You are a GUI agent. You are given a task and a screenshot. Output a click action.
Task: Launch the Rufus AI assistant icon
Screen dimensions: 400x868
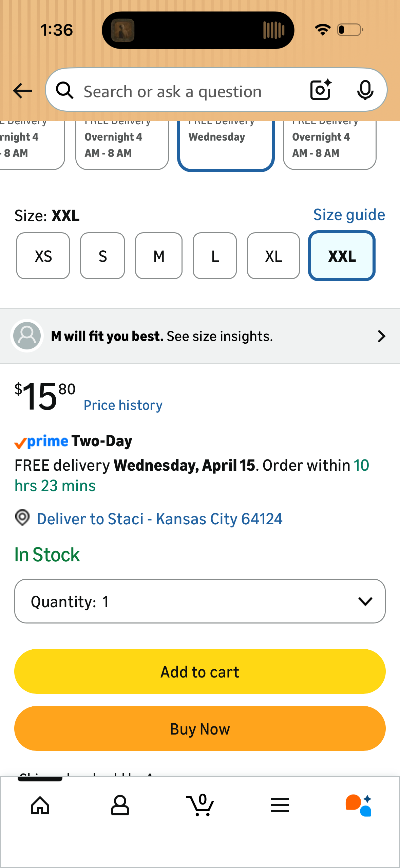tap(359, 805)
